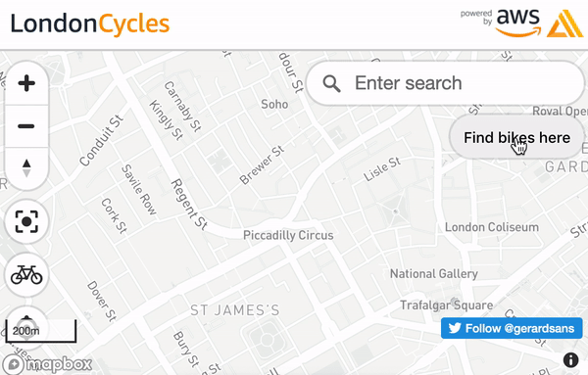
Task: Toggle the bicycle layer button
Action: point(26,275)
